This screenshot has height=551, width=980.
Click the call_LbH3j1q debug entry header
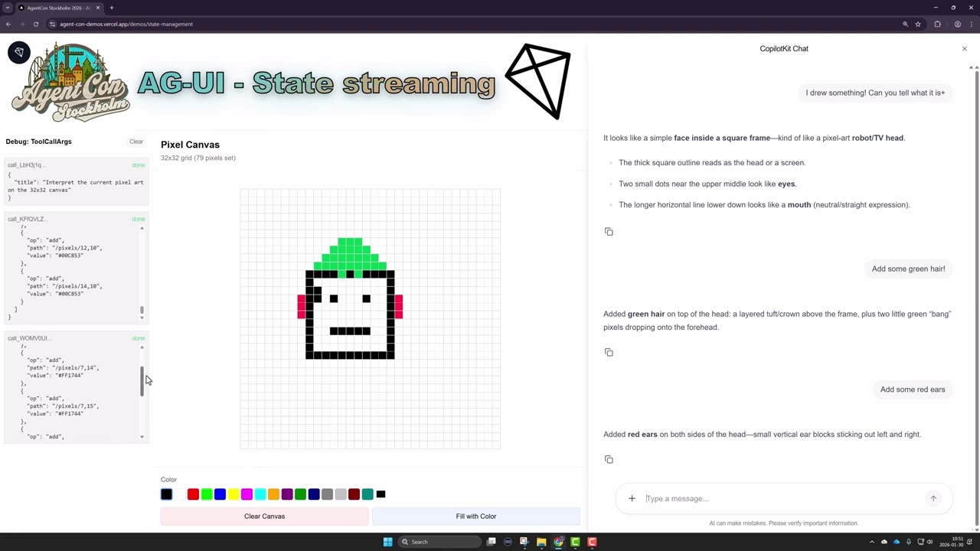click(x=76, y=165)
